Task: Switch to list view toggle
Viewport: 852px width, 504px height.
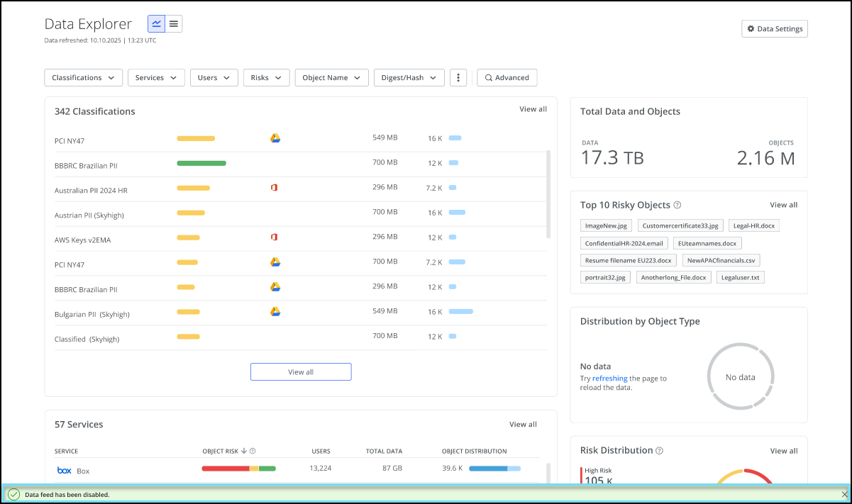Action: point(174,24)
